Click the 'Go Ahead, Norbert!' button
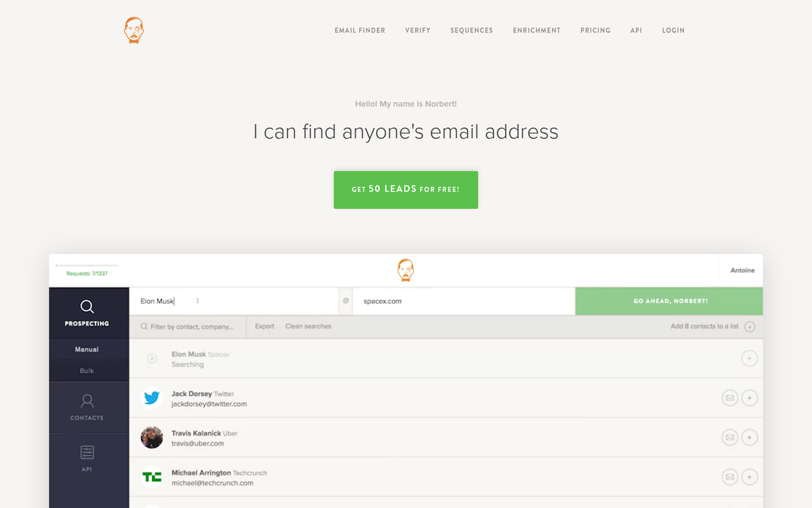The image size is (812, 508). click(x=669, y=301)
